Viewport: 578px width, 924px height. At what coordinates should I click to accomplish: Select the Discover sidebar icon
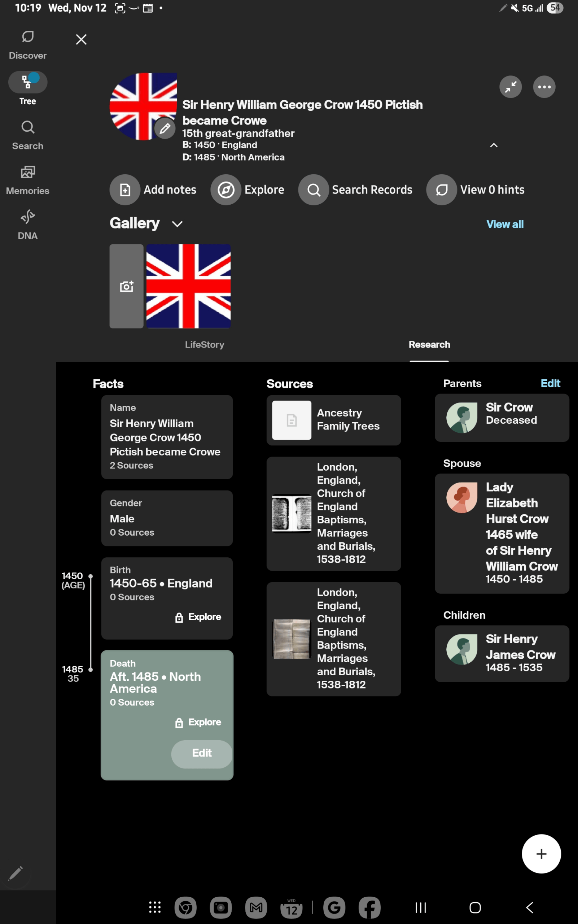pos(27,42)
